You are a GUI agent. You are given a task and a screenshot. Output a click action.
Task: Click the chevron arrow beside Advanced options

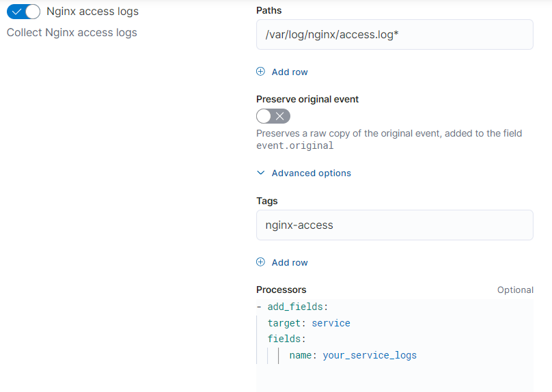260,173
